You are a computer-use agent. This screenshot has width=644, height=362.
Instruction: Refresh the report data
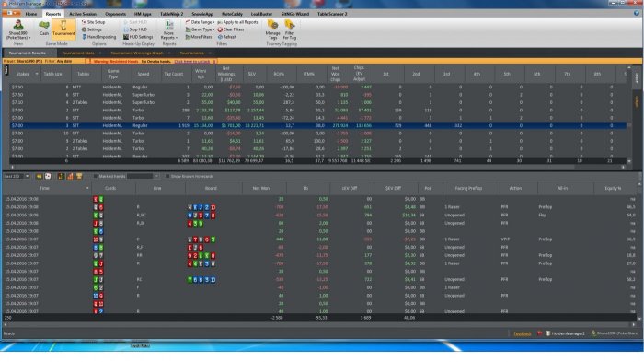(x=227, y=37)
